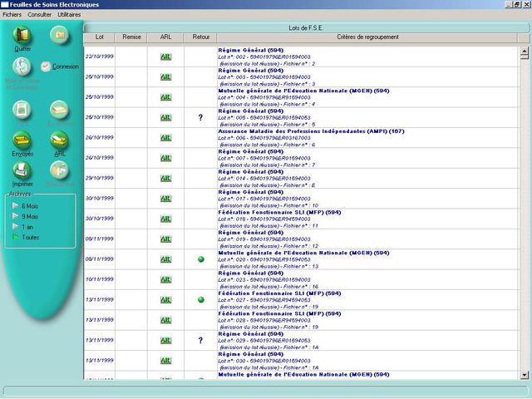Click the Imprimer printer icon
Screen dimensions: 532x399
22,170
